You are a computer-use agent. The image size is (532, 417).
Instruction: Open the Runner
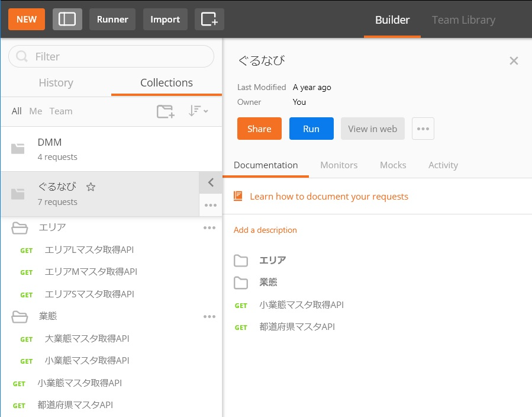point(112,20)
